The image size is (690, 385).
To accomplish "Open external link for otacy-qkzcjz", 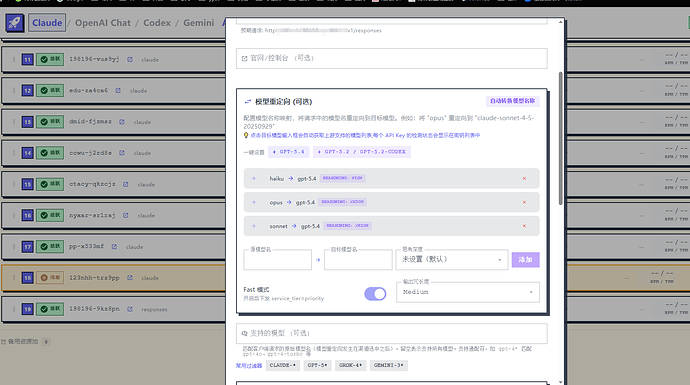I will [x=126, y=184].
